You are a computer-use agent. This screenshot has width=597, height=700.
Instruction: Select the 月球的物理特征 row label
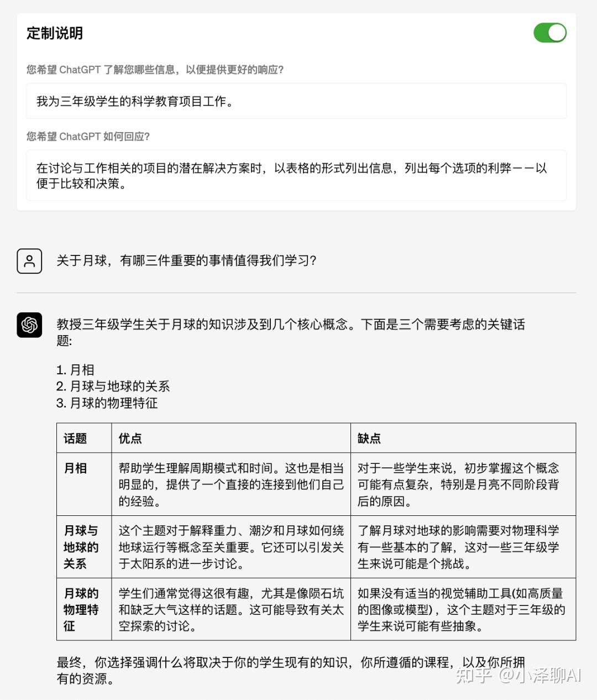coord(81,610)
